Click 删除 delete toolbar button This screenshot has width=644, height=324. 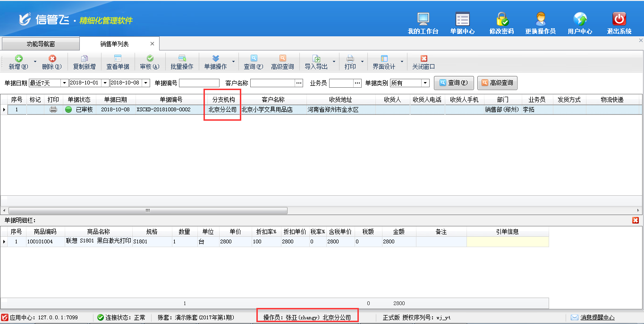[52, 62]
